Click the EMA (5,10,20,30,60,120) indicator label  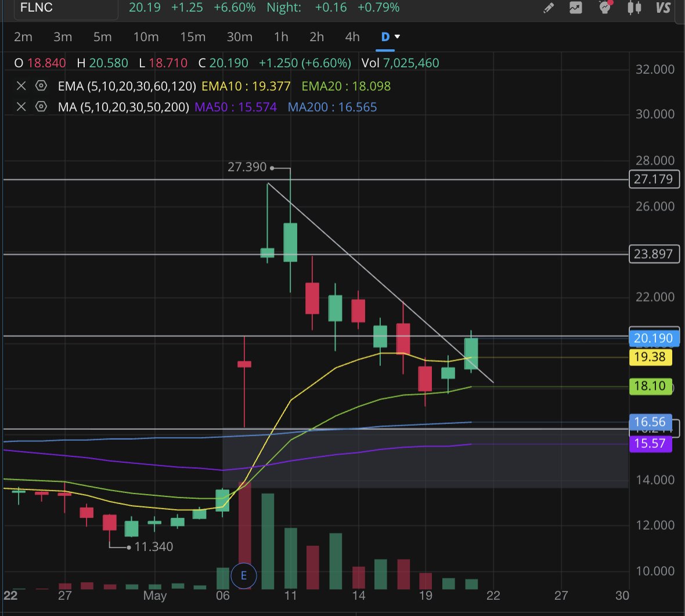click(127, 86)
